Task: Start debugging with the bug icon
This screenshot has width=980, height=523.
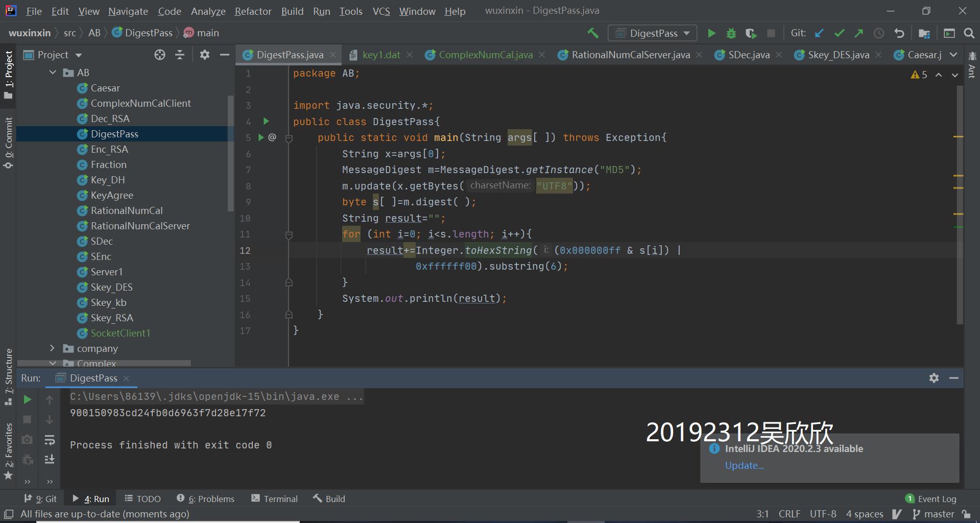Action: tap(731, 33)
